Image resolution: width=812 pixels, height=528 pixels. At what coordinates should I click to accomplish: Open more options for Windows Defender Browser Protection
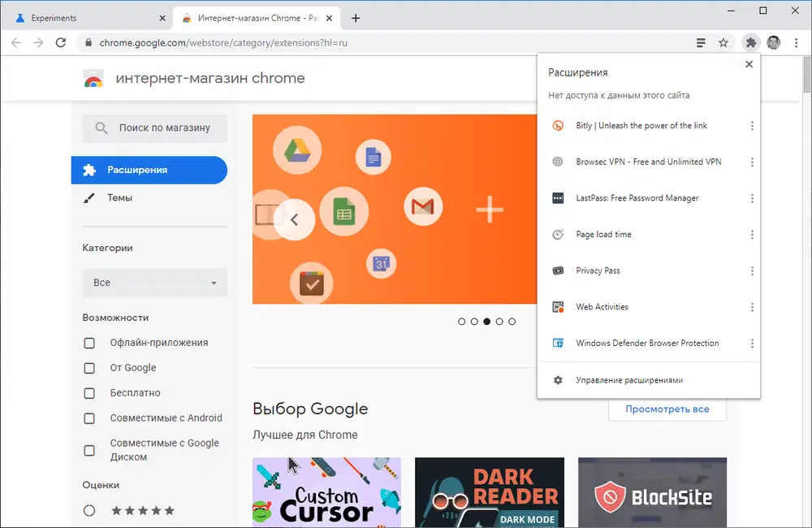(x=752, y=344)
